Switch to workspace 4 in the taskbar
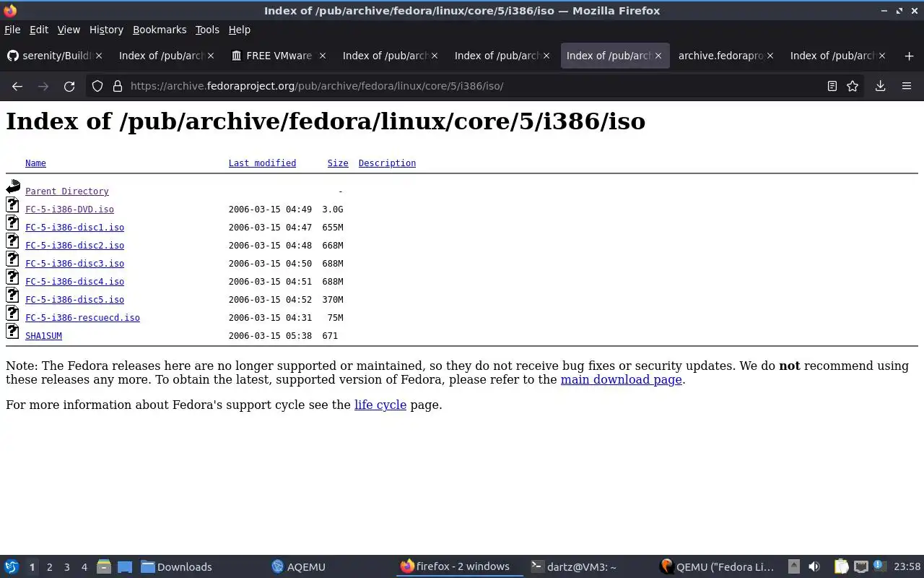924x578 pixels. (84, 567)
